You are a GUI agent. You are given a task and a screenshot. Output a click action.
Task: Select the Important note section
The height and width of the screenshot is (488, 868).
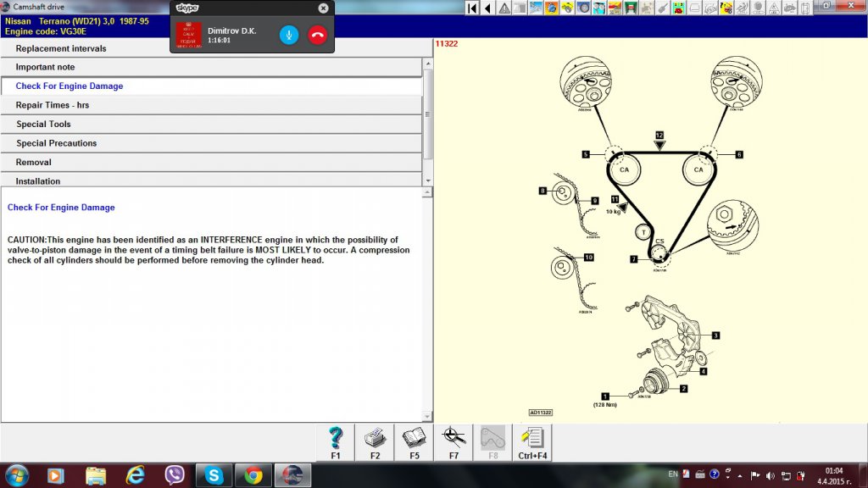[x=212, y=67]
